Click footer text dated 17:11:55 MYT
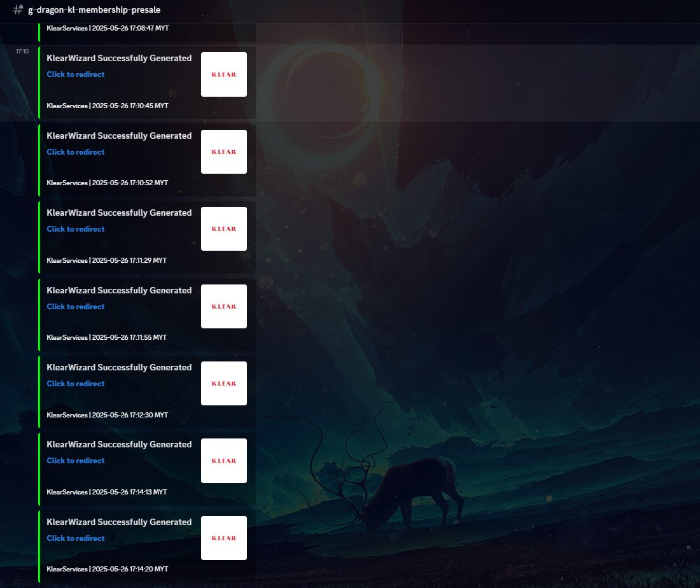 click(107, 337)
